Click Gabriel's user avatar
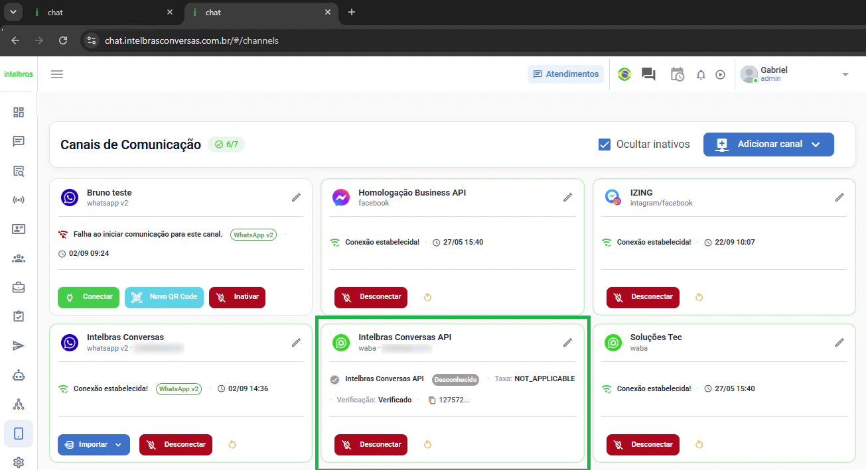The image size is (868, 470). click(x=749, y=74)
